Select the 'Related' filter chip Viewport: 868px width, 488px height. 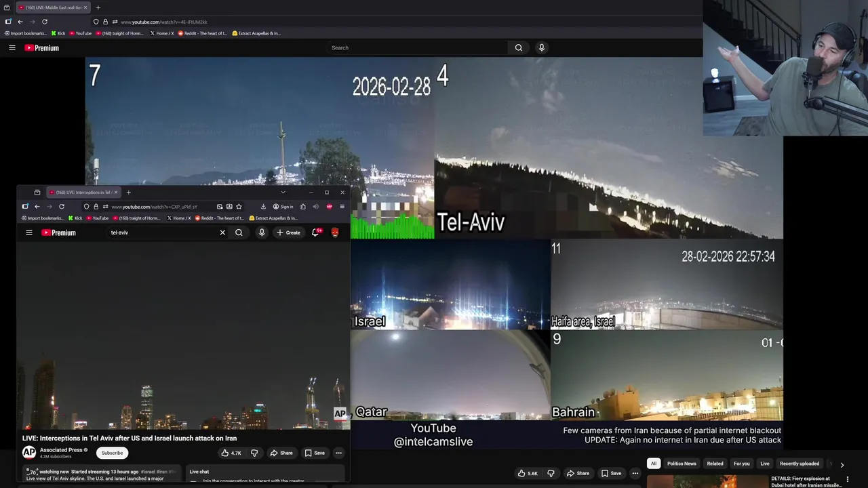click(715, 464)
